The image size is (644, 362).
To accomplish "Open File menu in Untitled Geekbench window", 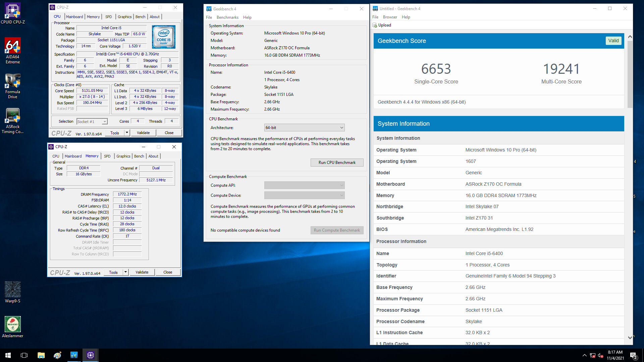I will (375, 17).
